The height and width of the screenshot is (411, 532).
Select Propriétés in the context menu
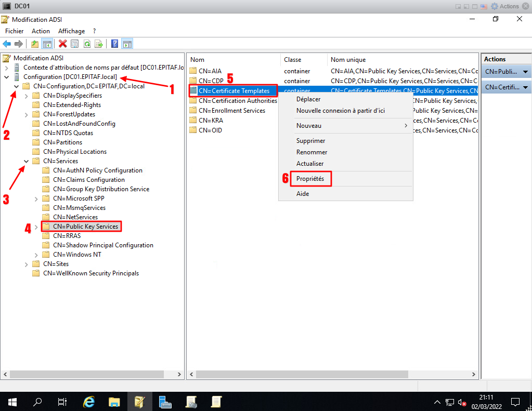tap(310, 179)
